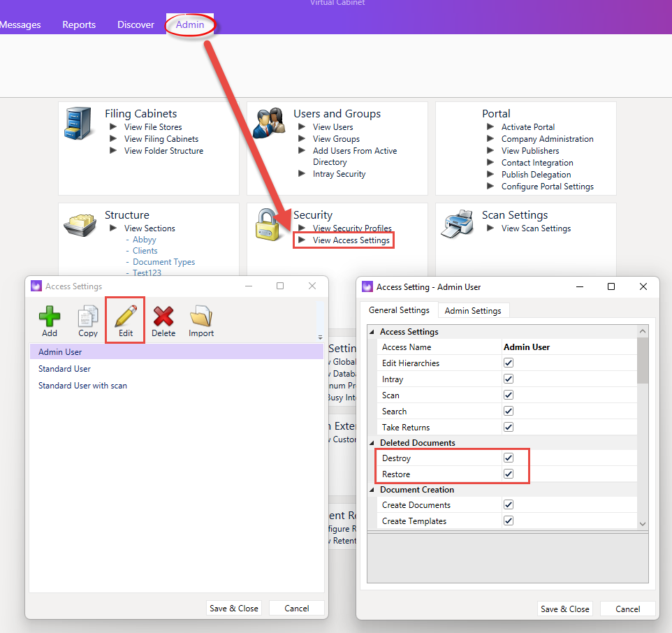Click the Edit pencil icon
Viewport: 672px width, 633px height.
(x=126, y=316)
